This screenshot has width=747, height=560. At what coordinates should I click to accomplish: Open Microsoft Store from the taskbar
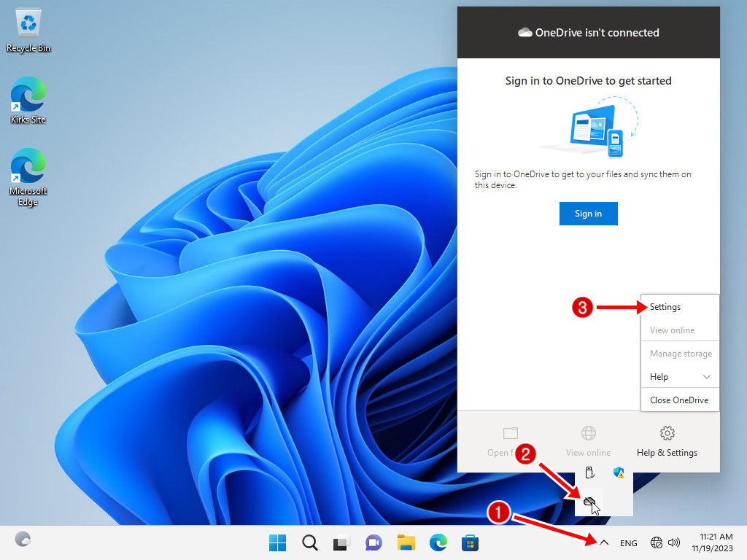pos(470,542)
